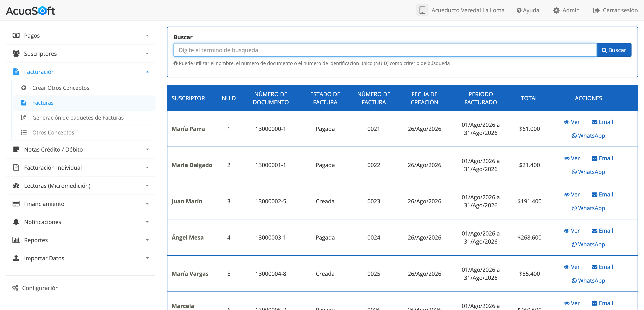644x310 pixels.
Task: View María Delgado's invoice with Ver
Action: (x=572, y=158)
